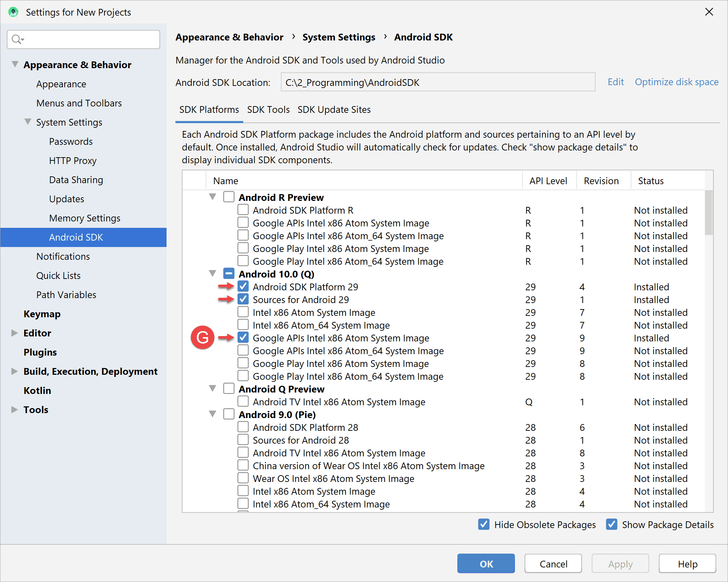Click Optimize disk space link
Image resolution: width=728 pixels, height=582 pixels.
(677, 82)
